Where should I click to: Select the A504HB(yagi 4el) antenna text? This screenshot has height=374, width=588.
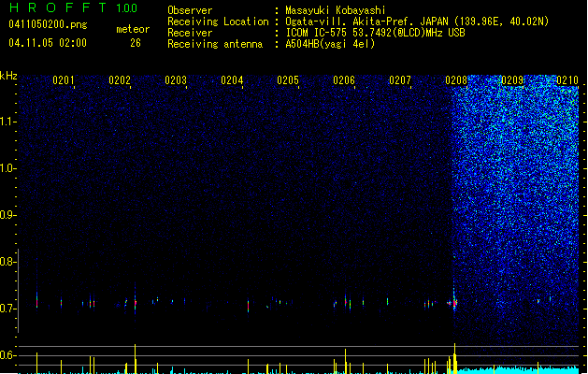coord(330,44)
